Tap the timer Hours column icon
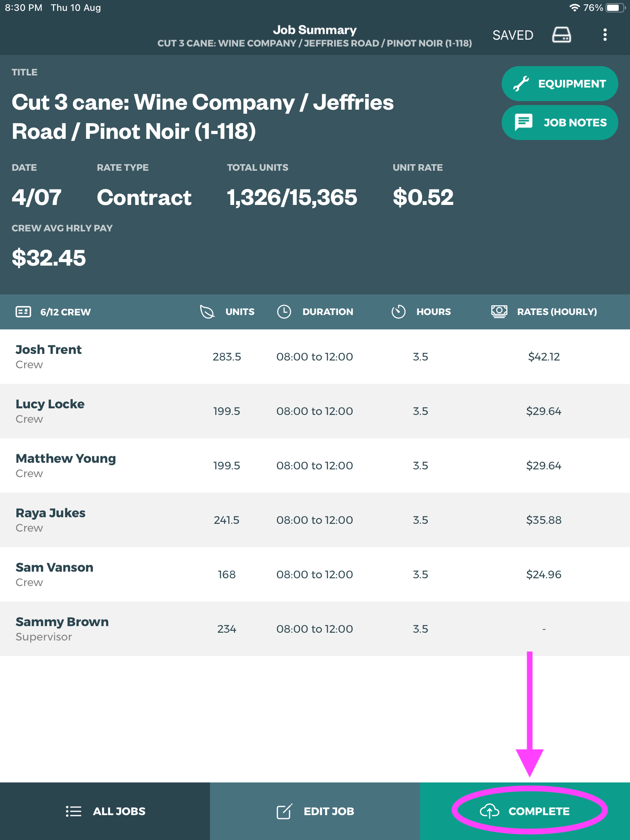This screenshot has width=630, height=840. tap(398, 312)
